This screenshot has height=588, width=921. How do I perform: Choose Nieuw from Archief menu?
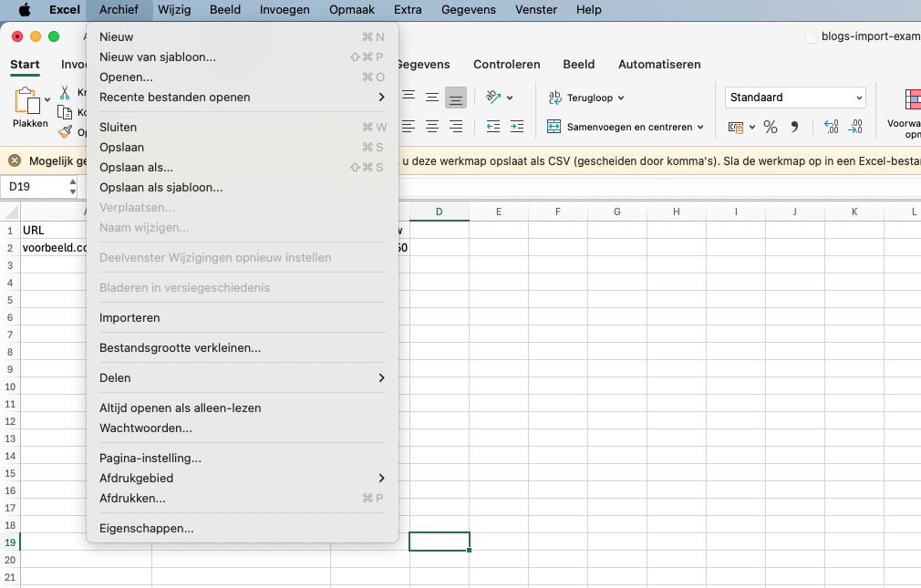242,37
